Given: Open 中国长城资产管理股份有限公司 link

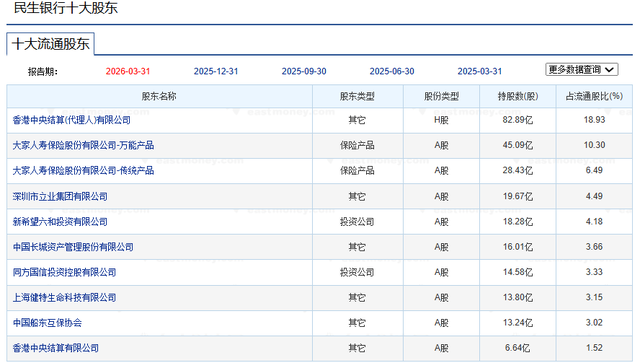Looking at the screenshot, I should point(73,247).
